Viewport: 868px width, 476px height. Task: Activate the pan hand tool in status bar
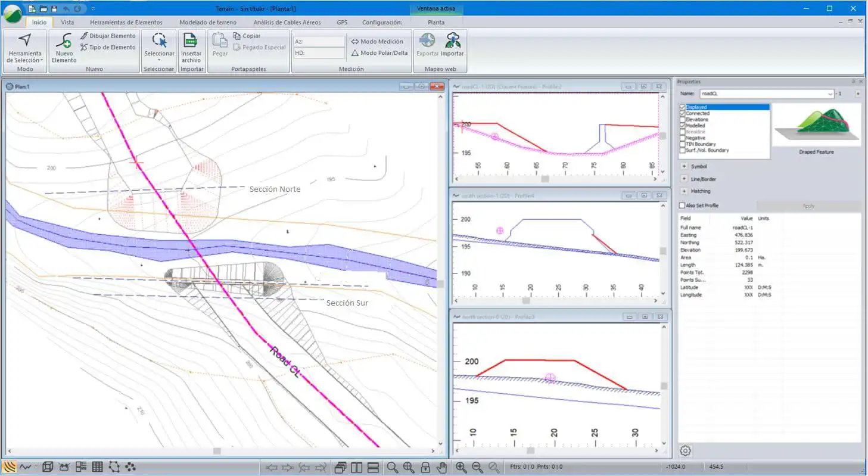coord(441,467)
